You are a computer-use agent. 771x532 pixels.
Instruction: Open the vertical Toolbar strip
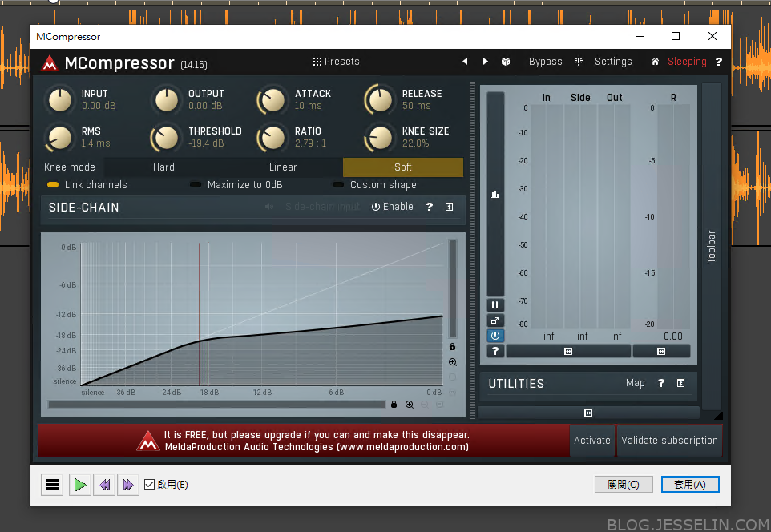tap(711, 246)
